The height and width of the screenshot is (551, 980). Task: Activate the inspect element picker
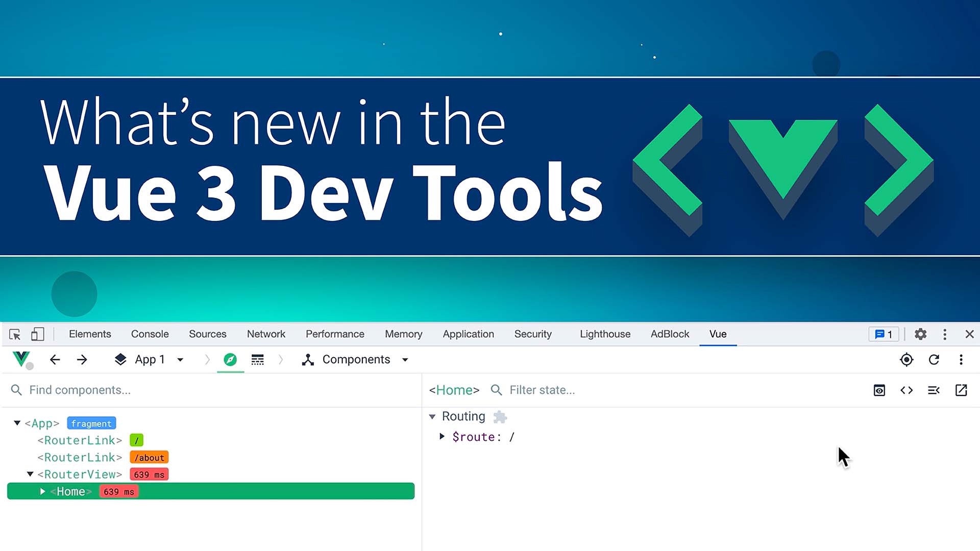(x=15, y=334)
